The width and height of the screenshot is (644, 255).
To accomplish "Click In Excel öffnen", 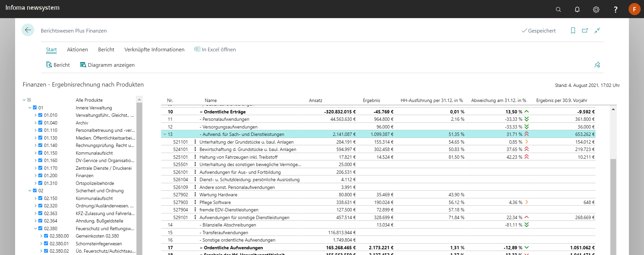I will (215, 50).
